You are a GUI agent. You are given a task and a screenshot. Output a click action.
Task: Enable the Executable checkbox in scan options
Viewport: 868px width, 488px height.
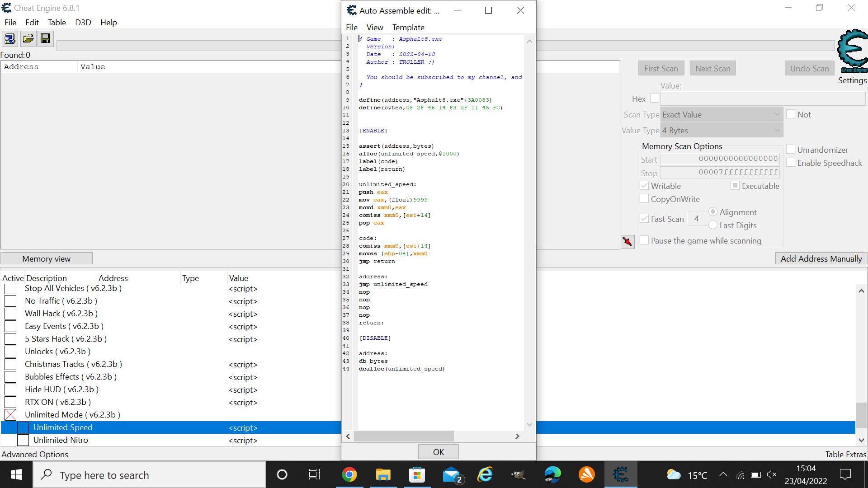click(x=734, y=185)
